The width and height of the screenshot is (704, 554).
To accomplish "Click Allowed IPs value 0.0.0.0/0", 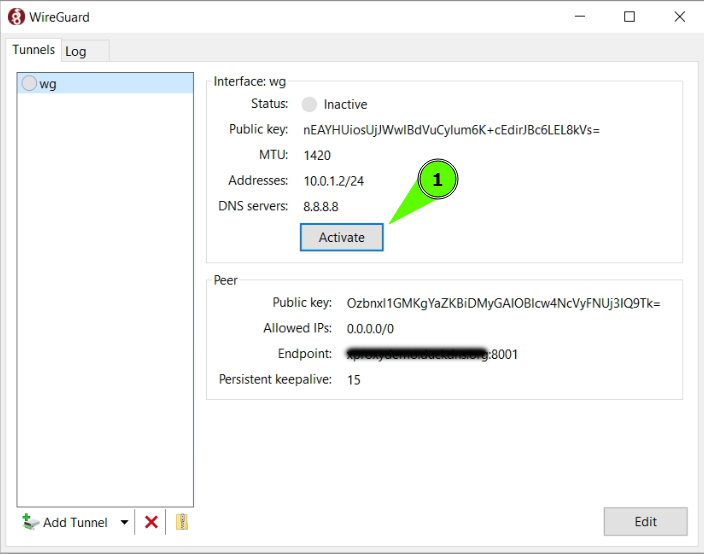I will [x=370, y=329].
